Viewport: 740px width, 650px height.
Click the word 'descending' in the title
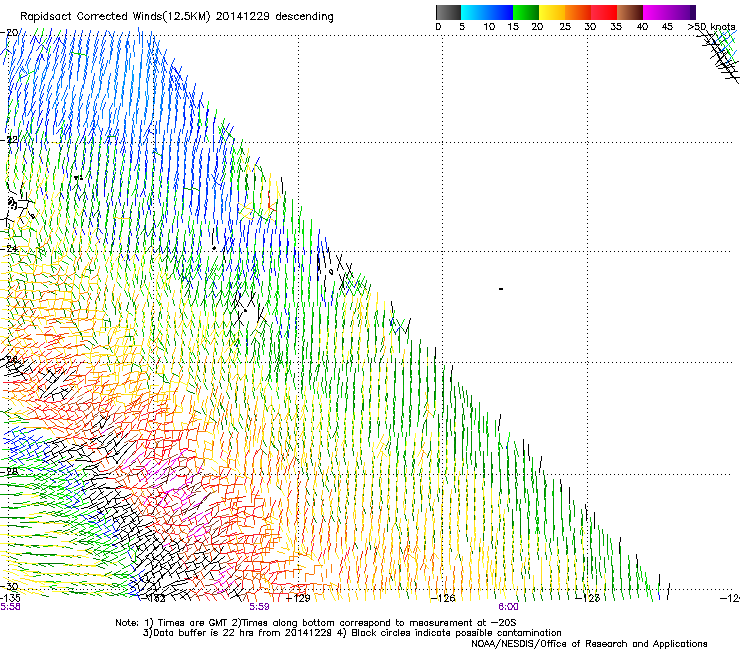(304, 17)
